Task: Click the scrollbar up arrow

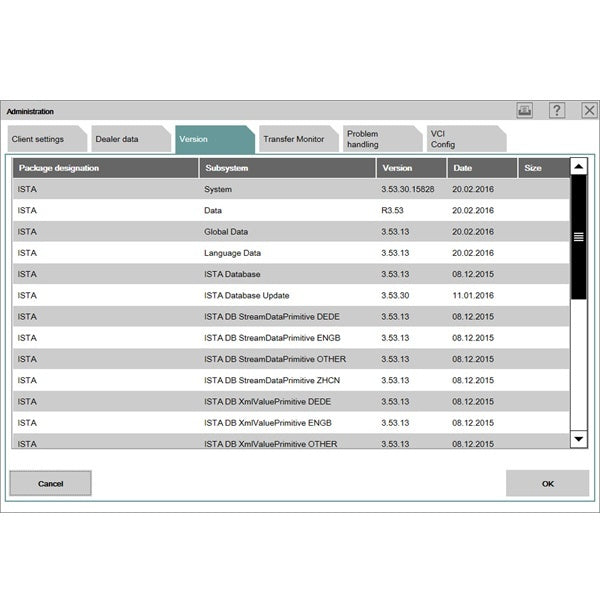Action: tap(579, 166)
